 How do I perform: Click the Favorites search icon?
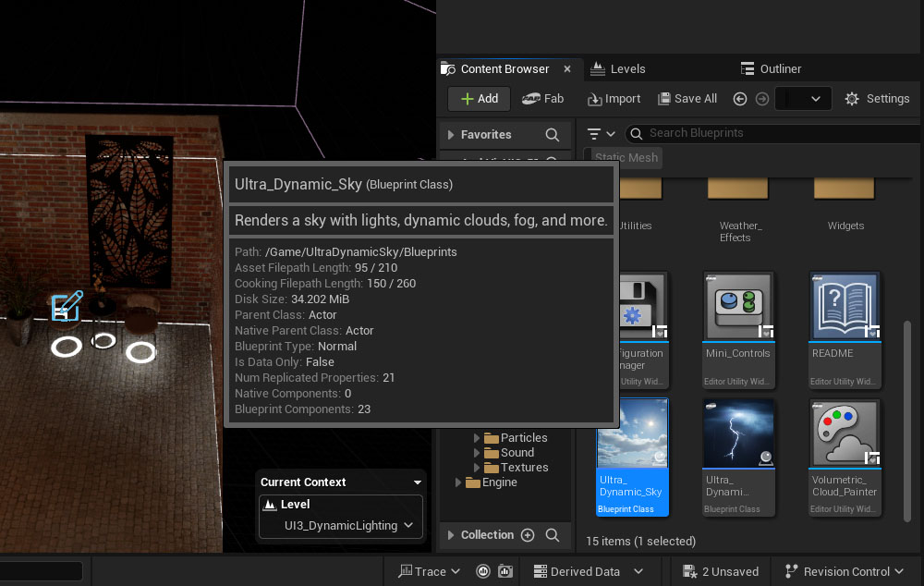[553, 135]
